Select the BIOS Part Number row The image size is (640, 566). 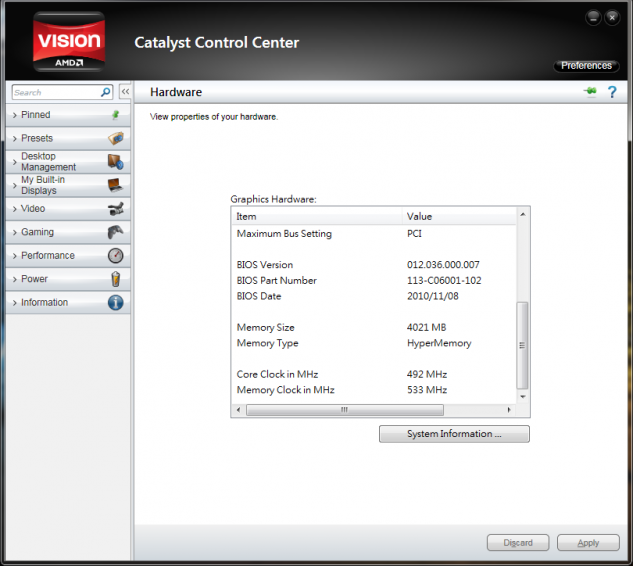pos(374,281)
